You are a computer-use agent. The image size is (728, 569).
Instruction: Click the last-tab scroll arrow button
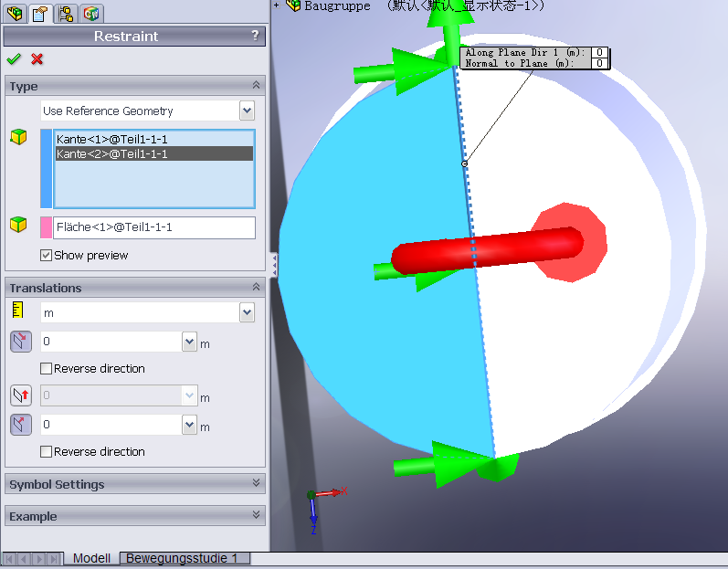(54, 559)
